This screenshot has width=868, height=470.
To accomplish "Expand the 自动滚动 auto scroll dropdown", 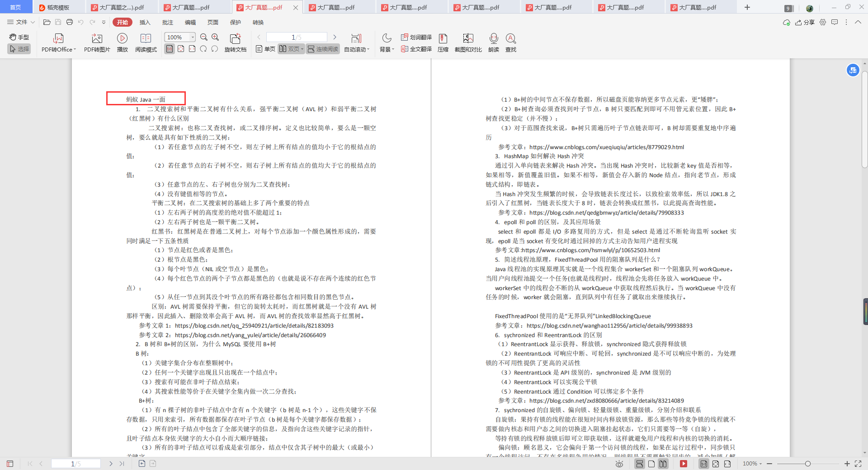I will (x=368, y=50).
